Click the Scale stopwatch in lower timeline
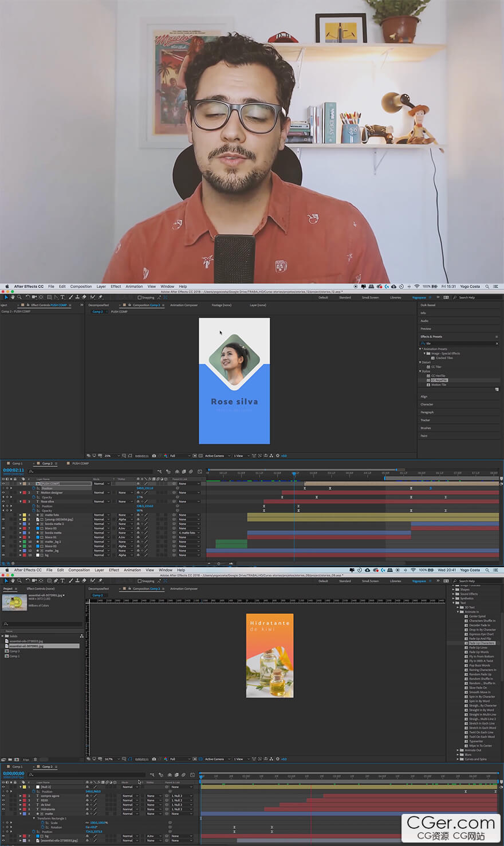Viewport: 504px width, 846px height. point(43,823)
